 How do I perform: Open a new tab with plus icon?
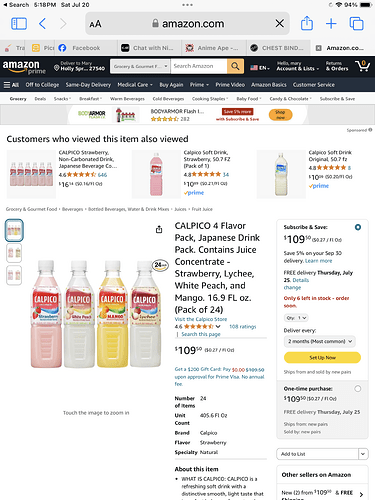pyautogui.click(x=331, y=24)
